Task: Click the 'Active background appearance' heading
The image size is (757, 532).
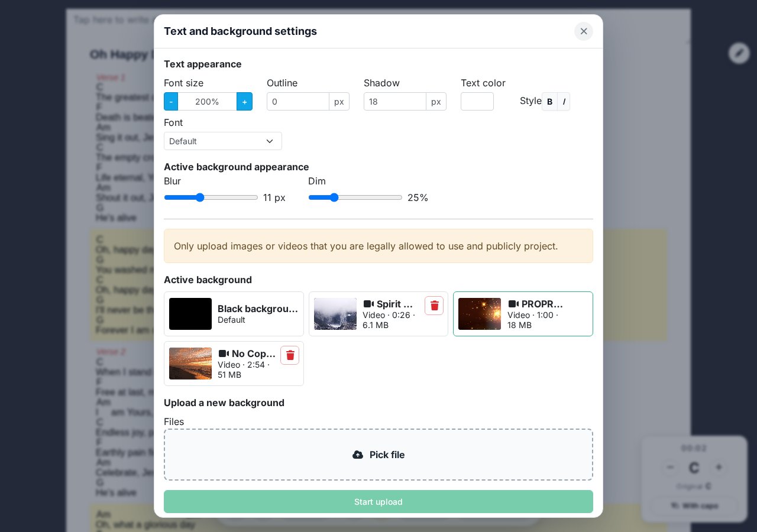Action: [237, 167]
